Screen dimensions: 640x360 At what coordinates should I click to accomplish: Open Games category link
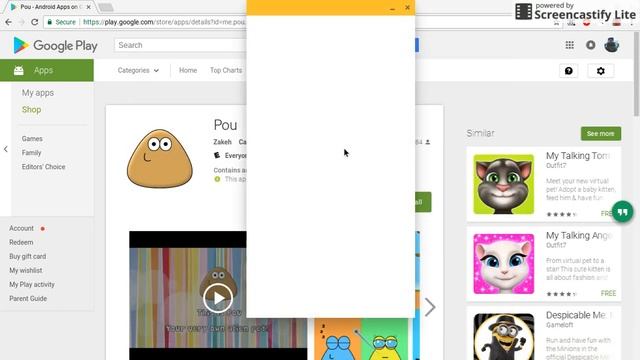[32, 139]
